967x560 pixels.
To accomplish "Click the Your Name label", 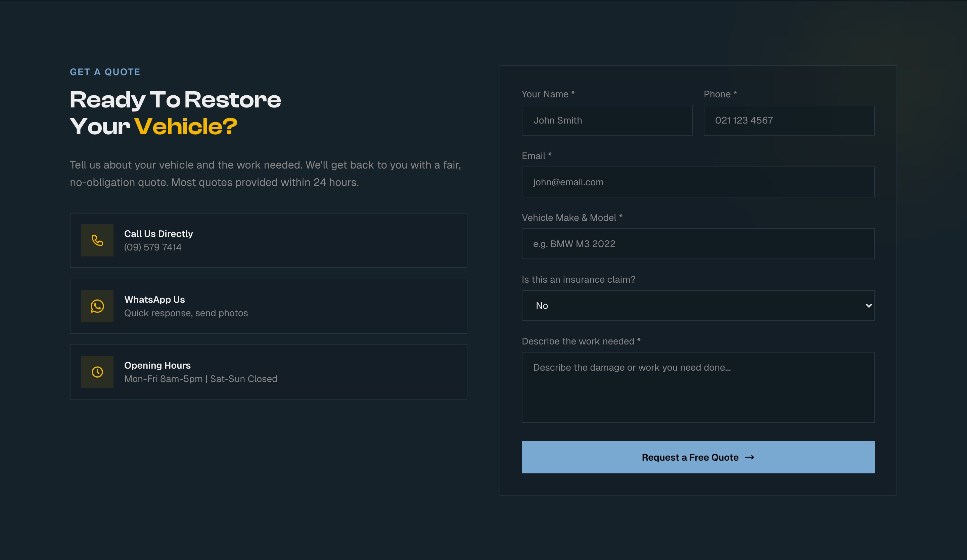I will (548, 94).
